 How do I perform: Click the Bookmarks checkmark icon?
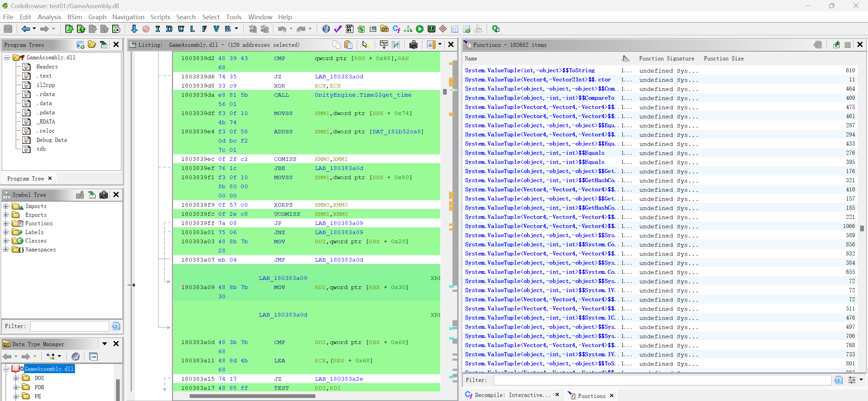[x=338, y=29]
